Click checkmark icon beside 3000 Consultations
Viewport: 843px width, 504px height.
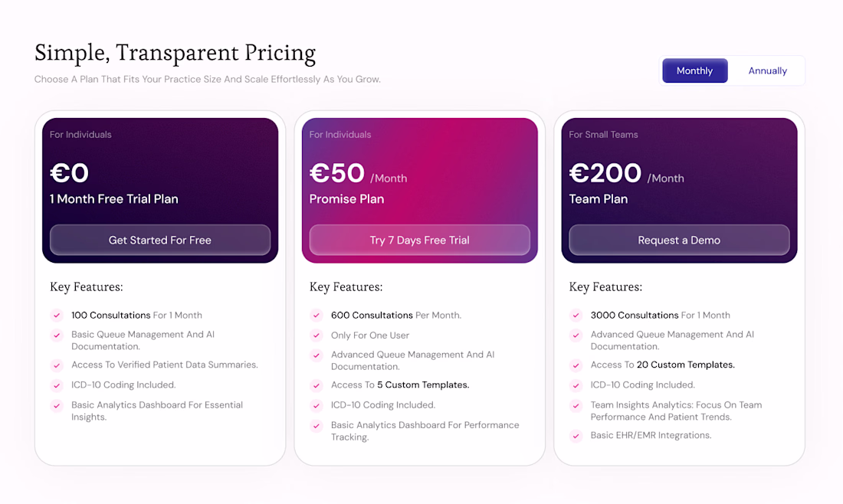pos(576,315)
